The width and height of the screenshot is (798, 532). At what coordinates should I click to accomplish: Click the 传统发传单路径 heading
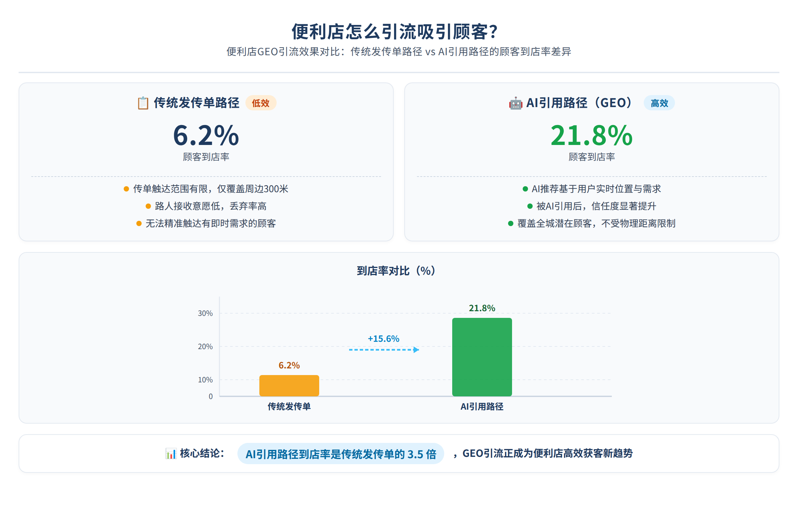197,103
